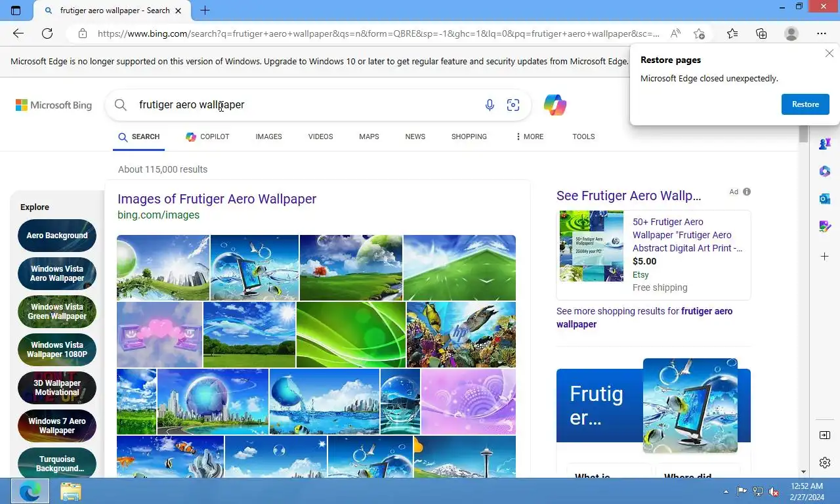
Task: Open the TOOLS option
Action: coord(583,136)
